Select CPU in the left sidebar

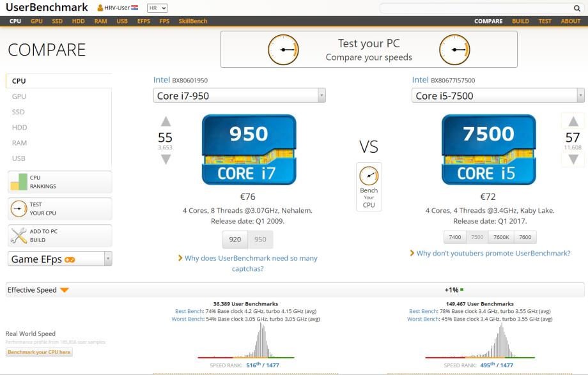59,81
